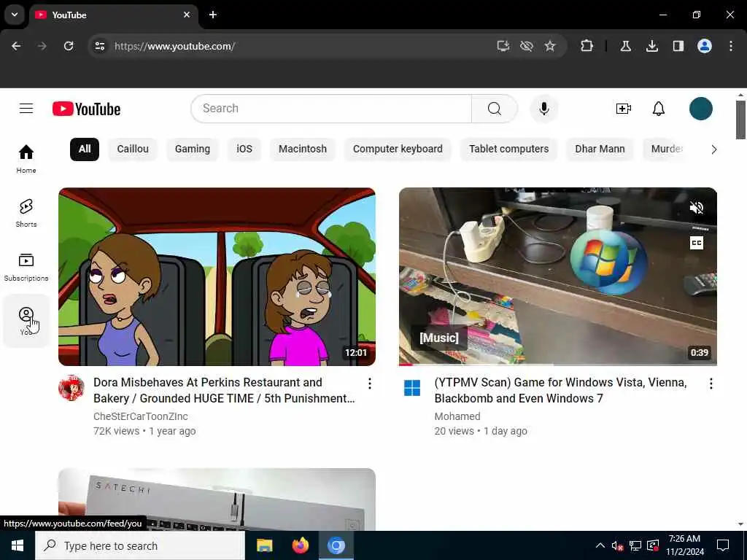Click the search magnifier button
Image resolution: width=747 pixels, height=560 pixels.
495,109
